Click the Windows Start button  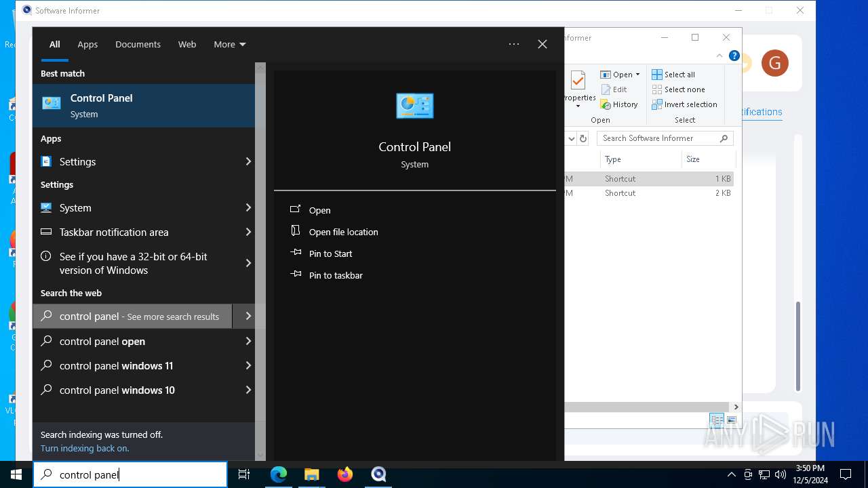pos(16,474)
